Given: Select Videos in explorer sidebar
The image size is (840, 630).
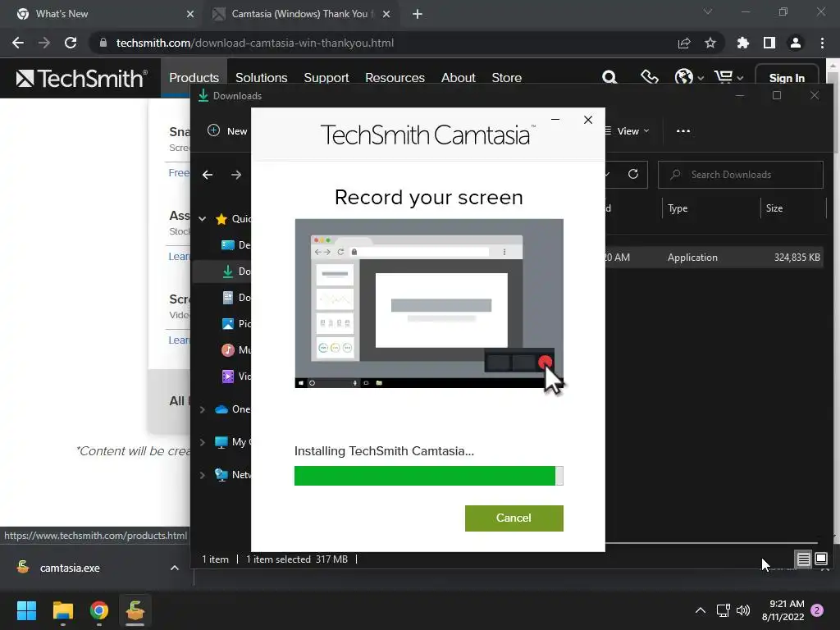Looking at the screenshot, I should 235,376.
